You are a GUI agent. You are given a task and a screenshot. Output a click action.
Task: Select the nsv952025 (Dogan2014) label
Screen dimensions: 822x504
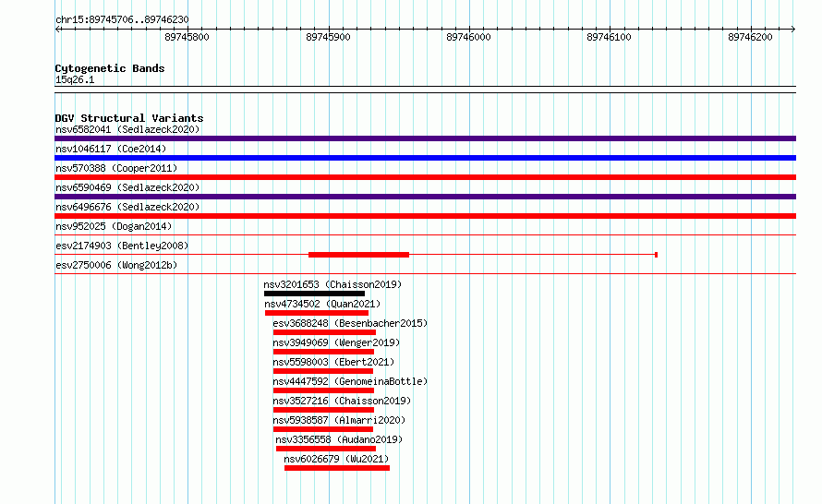114,226
